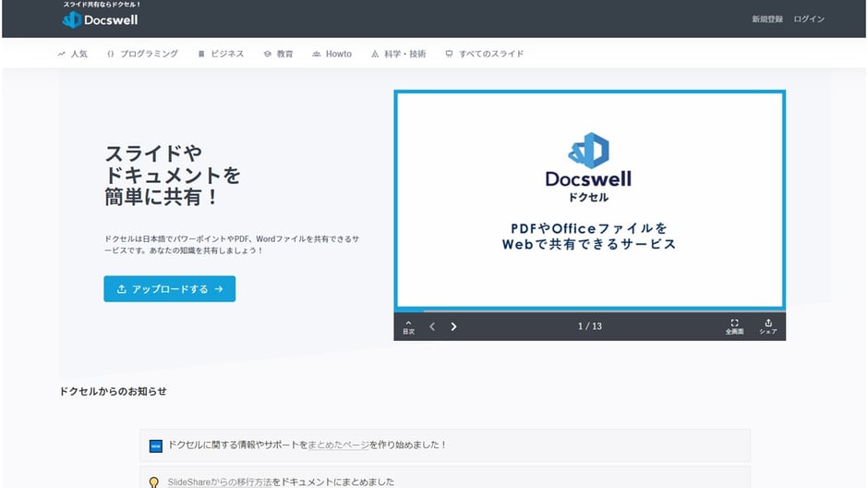
Task: Open the プログラミング category
Action: tap(142, 54)
